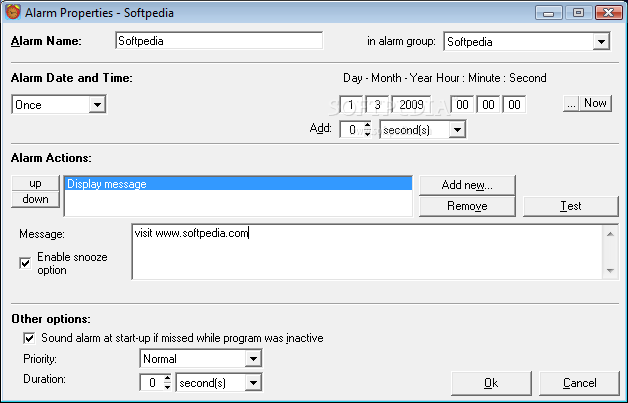Click message box scroll up arrow
Screen dimensions: 628x403
pyautogui.click(x=610, y=234)
